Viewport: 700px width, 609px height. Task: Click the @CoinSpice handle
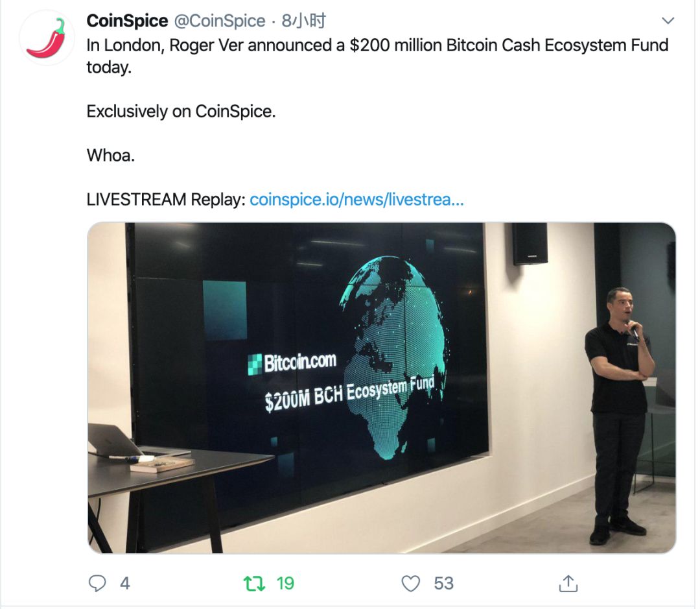coord(220,21)
